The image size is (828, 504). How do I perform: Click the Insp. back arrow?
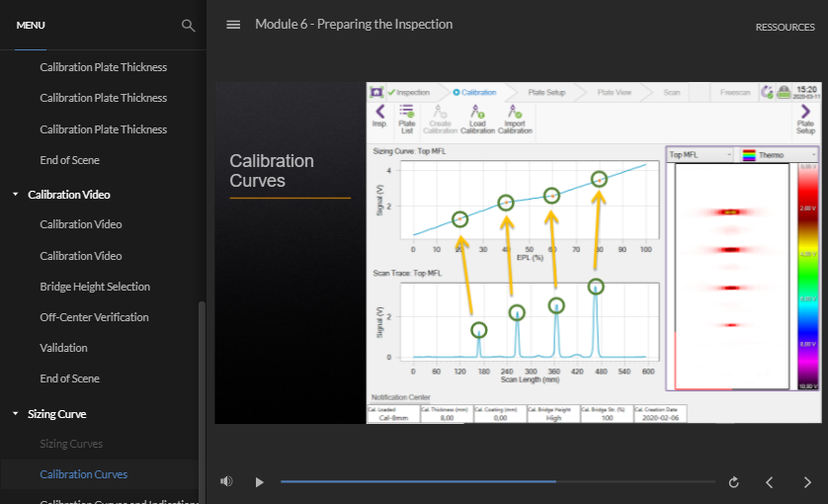379,116
